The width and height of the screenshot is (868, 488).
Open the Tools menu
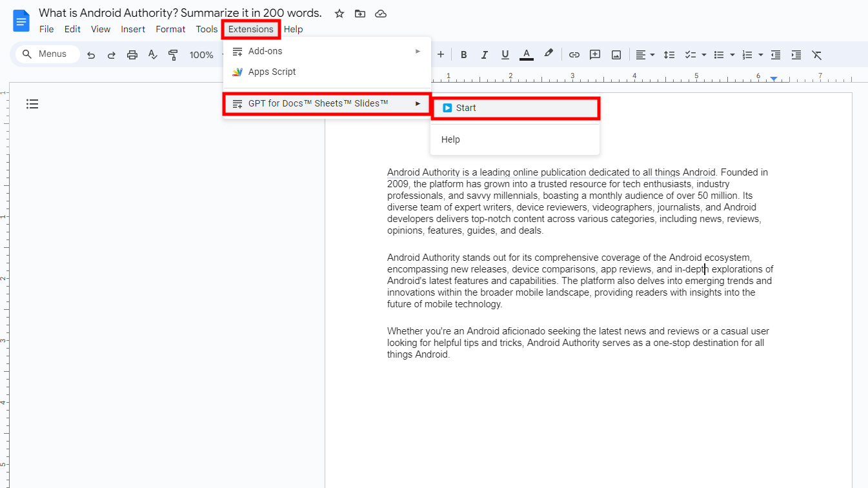tap(207, 29)
